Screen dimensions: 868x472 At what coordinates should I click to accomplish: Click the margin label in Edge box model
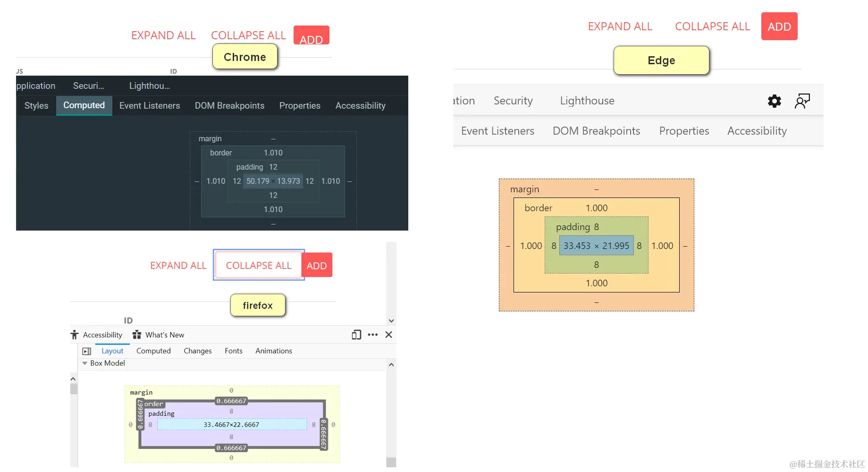(524, 189)
